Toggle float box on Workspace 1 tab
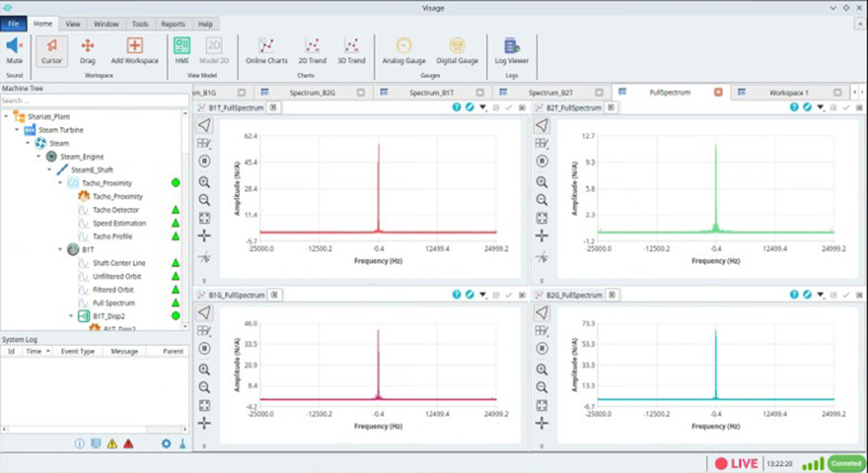Image resolution: width=868 pixels, height=473 pixels. coord(838,93)
